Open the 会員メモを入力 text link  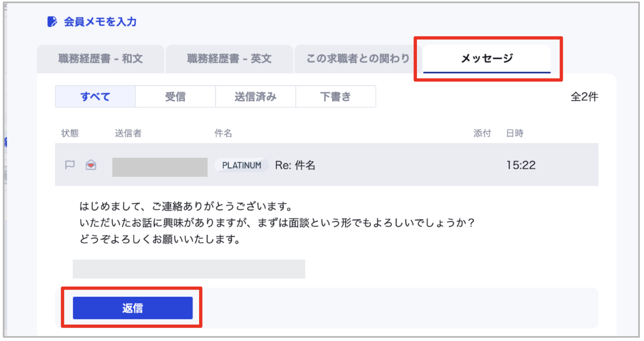(x=100, y=22)
